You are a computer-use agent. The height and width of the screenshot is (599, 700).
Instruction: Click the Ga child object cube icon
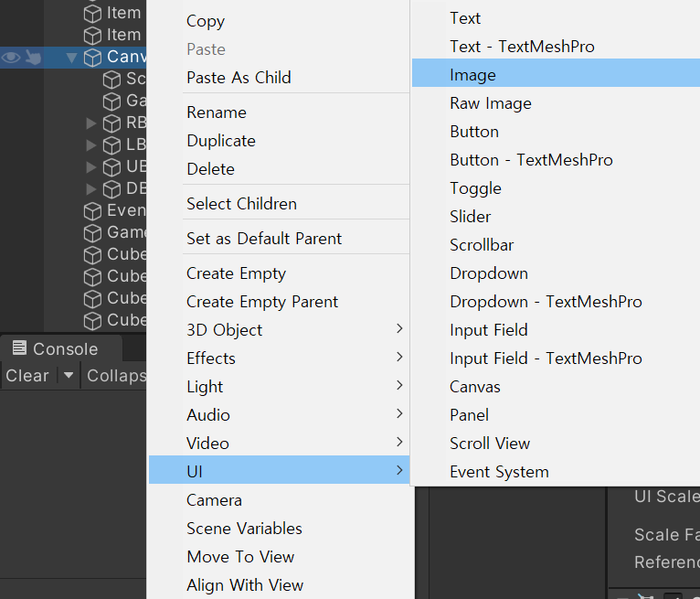click(x=111, y=102)
